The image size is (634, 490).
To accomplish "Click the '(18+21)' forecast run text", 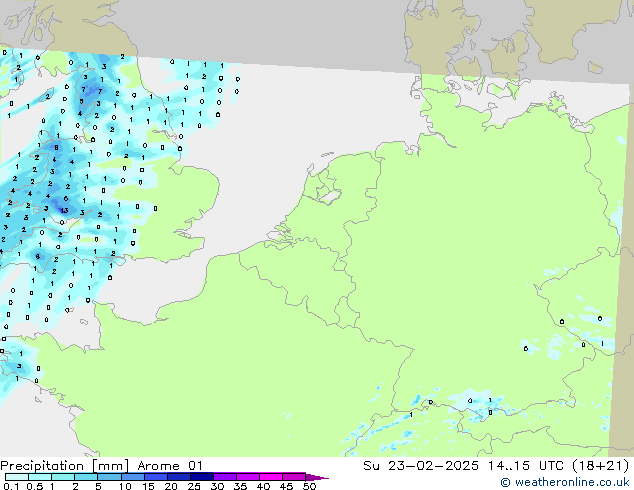I will 600,465.
